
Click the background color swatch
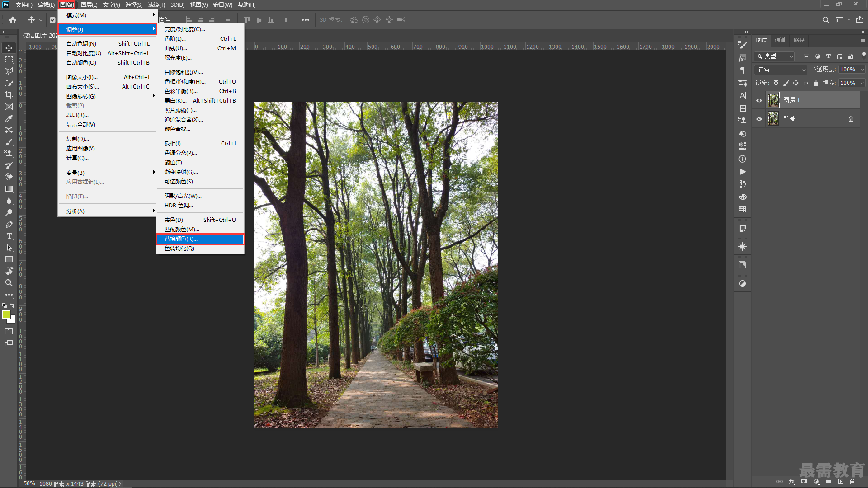point(12,320)
